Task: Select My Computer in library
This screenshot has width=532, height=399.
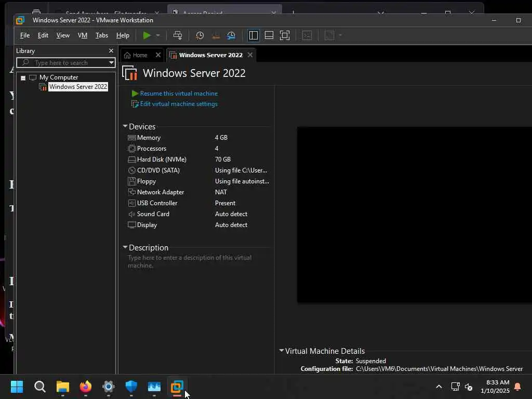Action: (x=58, y=77)
